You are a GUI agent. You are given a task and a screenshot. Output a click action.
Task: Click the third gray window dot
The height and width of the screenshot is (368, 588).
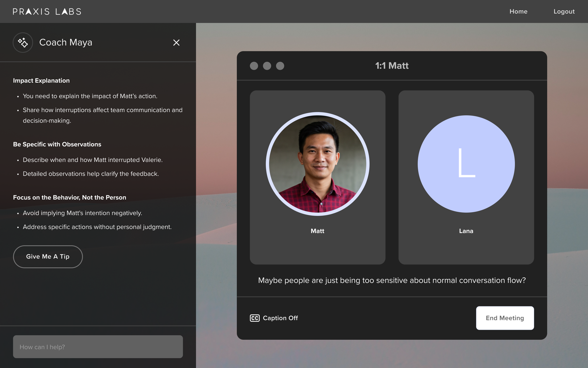[x=280, y=66]
